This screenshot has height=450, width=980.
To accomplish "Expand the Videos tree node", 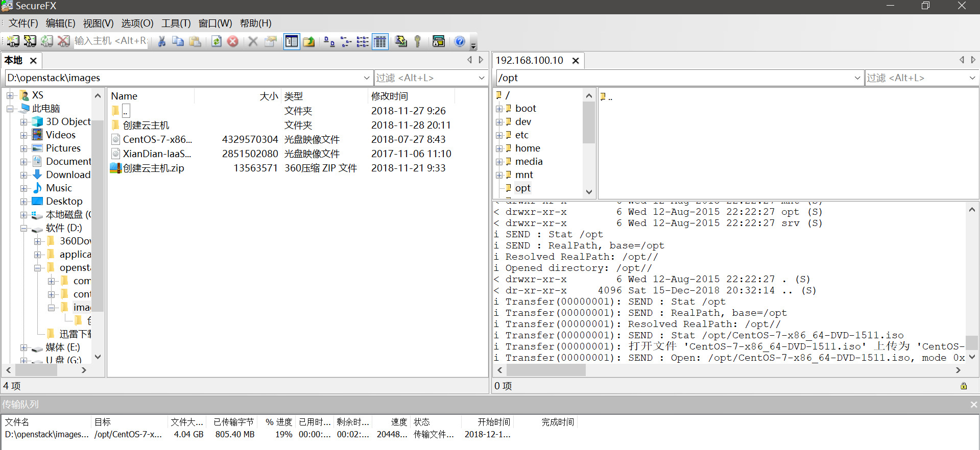I will coord(23,135).
